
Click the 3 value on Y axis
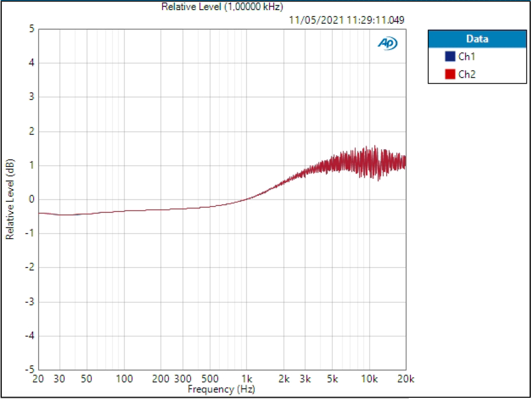(x=31, y=96)
